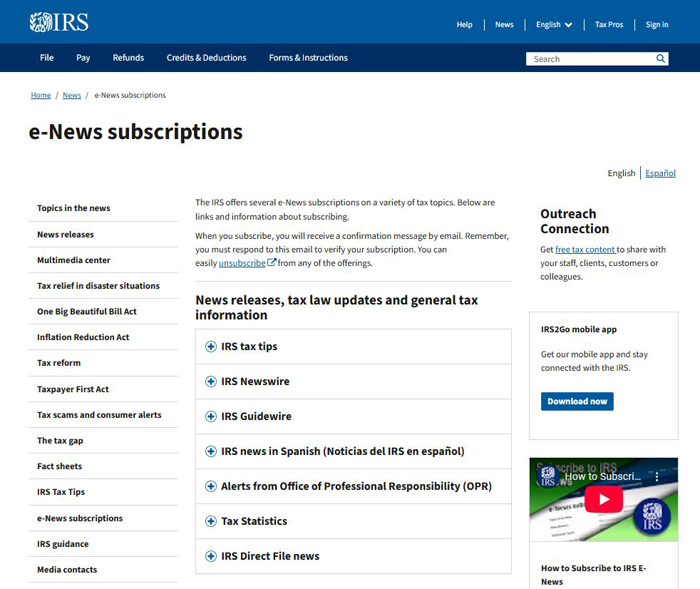The width and height of the screenshot is (700, 589).
Task: Click the search magnifier icon
Action: (x=660, y=58)
